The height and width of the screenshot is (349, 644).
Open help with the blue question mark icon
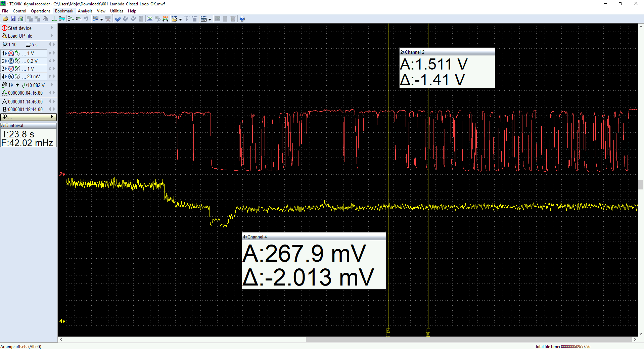242,19
